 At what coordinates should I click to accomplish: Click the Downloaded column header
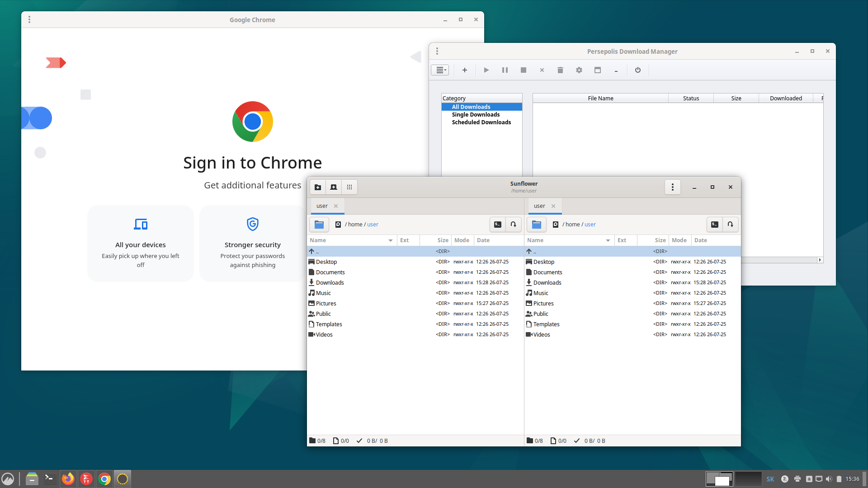(786, 98)
